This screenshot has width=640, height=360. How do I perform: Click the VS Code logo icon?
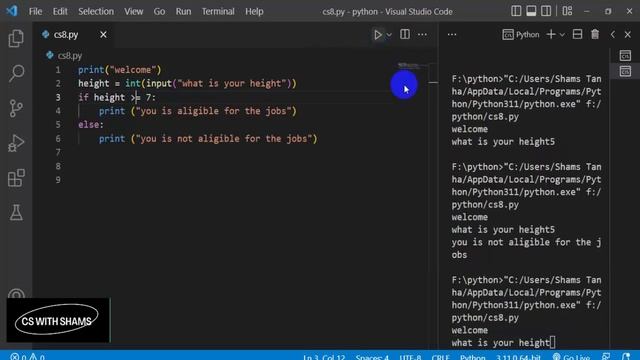(x=12, y=11)
